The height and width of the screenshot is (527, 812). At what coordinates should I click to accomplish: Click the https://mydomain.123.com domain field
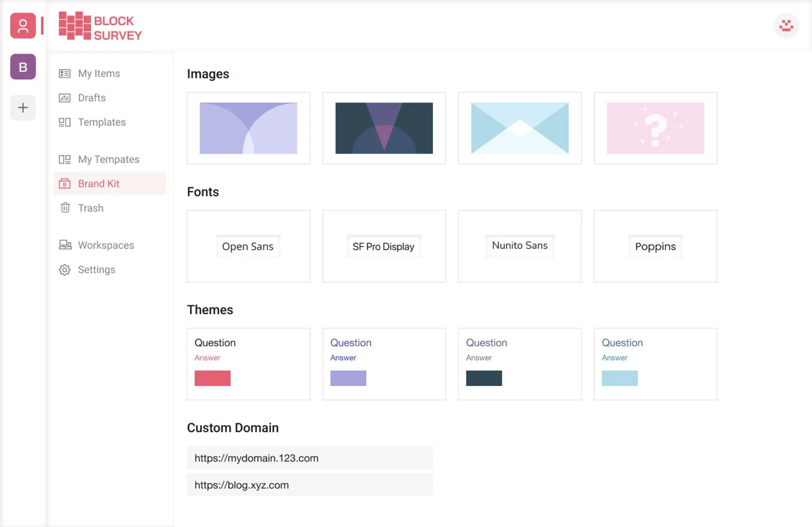pos(310,458)
